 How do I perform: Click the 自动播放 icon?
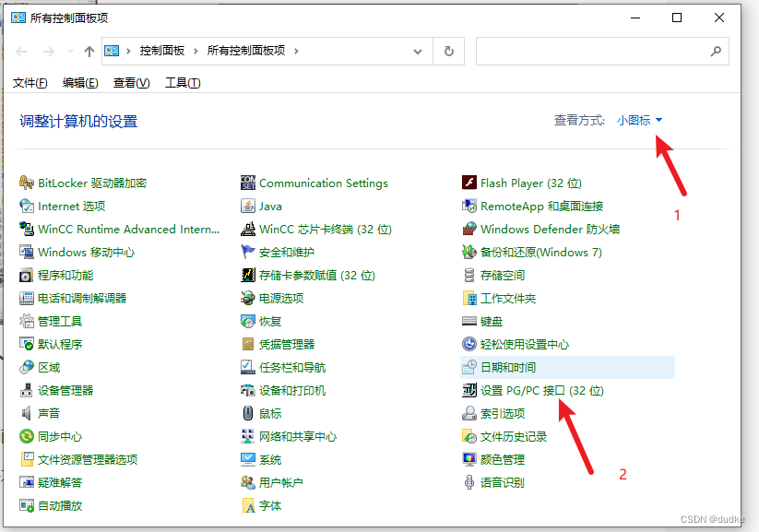pyautogui.click(x=26, y=506)
